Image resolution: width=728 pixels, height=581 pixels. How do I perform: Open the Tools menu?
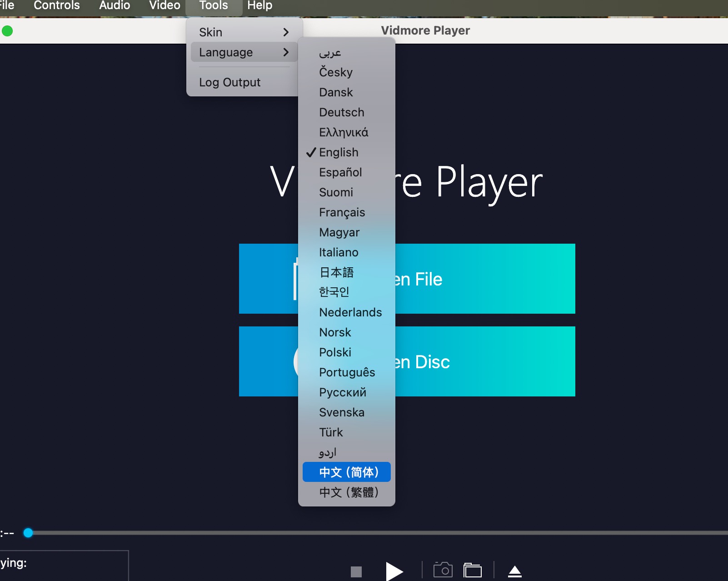tap(213, 6)
